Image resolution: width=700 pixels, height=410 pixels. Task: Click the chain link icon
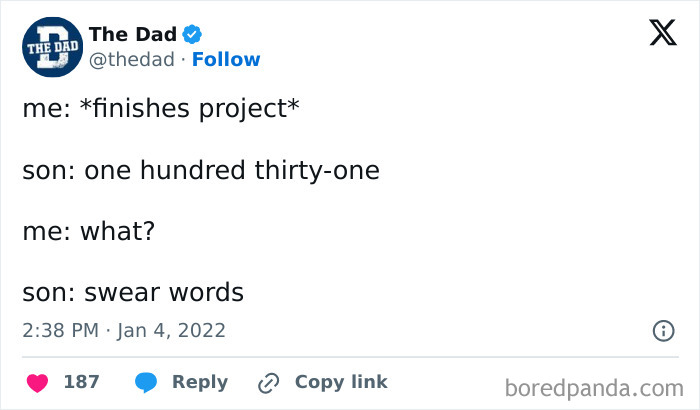click(x=268, y=382)
